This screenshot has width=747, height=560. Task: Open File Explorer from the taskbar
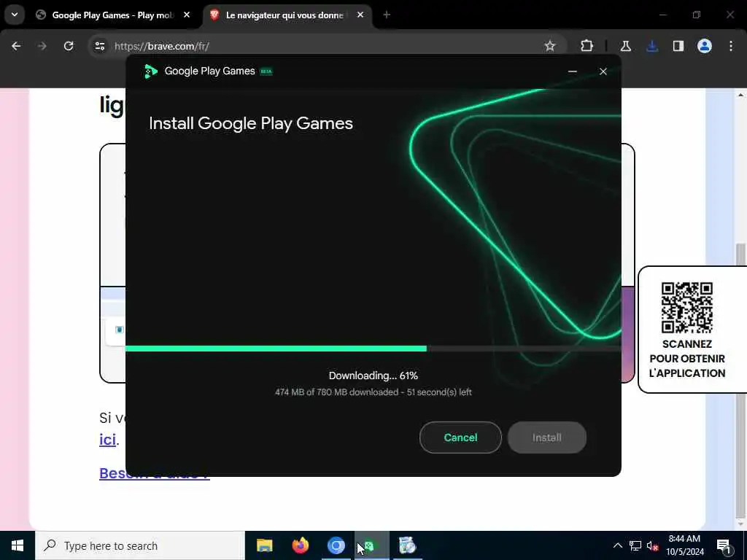[264, 545]
